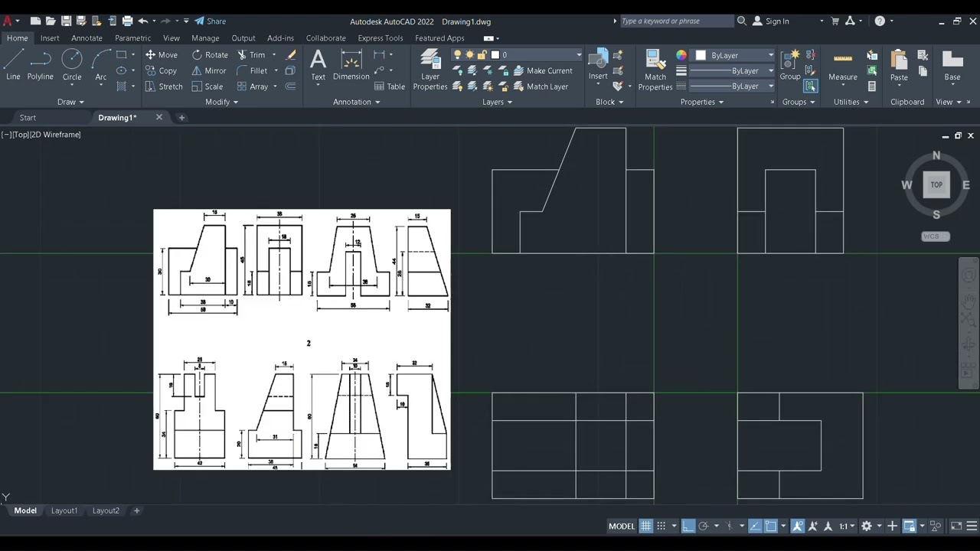
Task: Open the Annotate ribbon tab
Action: pyautogui.click(x=87, y=38)
